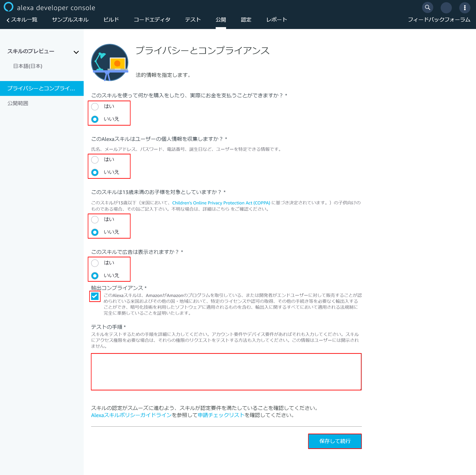Select はい for the purchases question

pos(95,107)
